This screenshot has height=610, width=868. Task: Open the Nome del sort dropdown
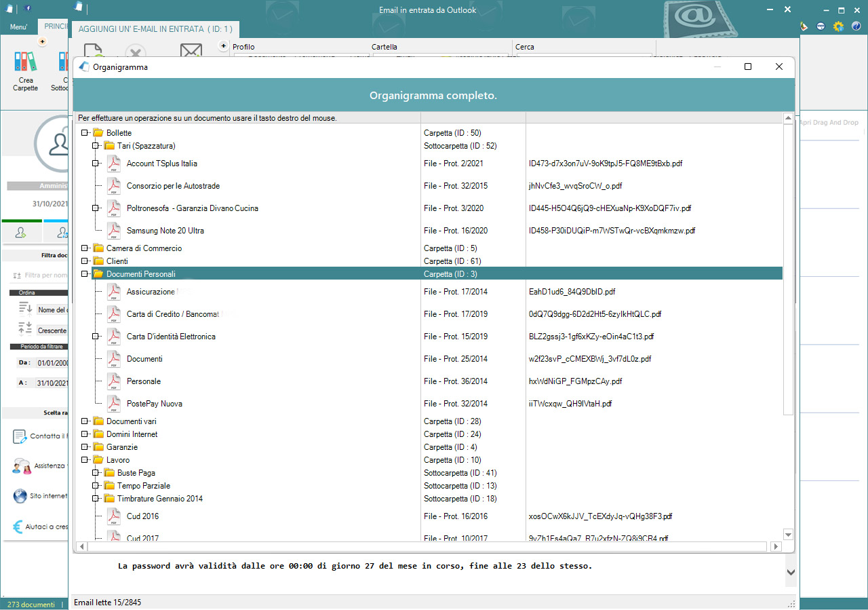pos(52,310)
